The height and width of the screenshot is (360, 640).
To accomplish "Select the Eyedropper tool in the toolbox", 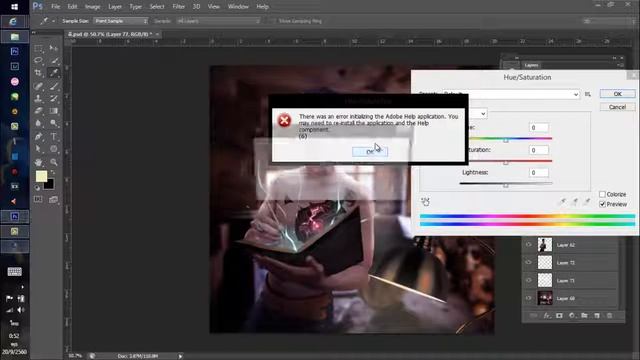I will 53,73.
